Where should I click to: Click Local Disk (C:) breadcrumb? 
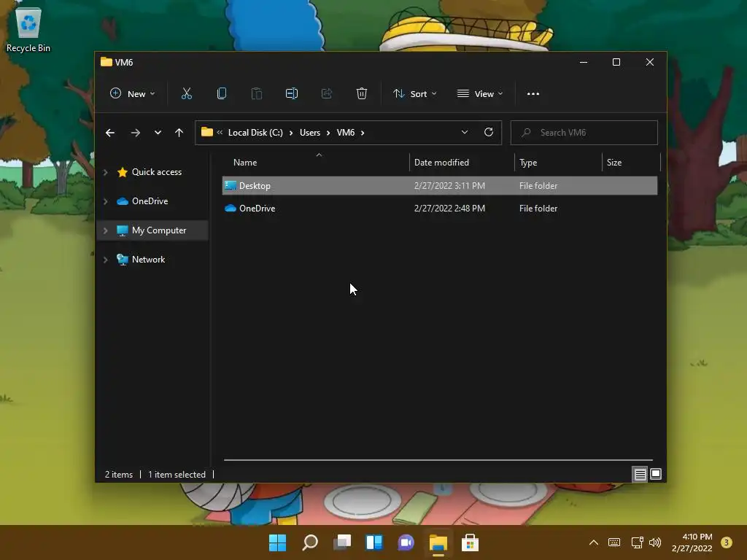pyautogui.click(x=255, y=133)
